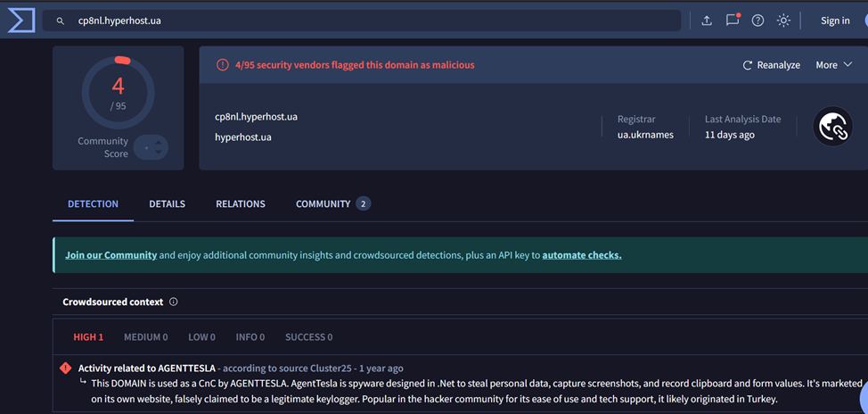Click the 'Activity related to AGENTTESLA' heading
Screen dimensions: 868x414
[147, 368]
